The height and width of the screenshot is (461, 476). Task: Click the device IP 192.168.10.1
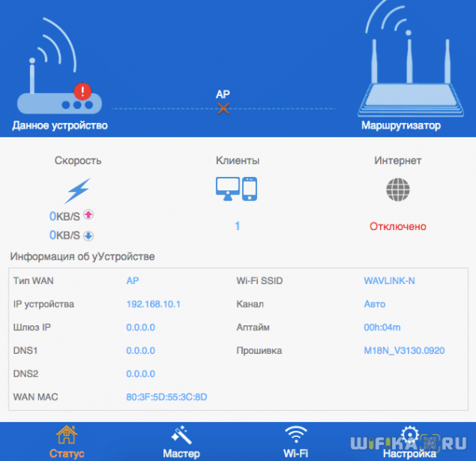(x=153, y=304)
